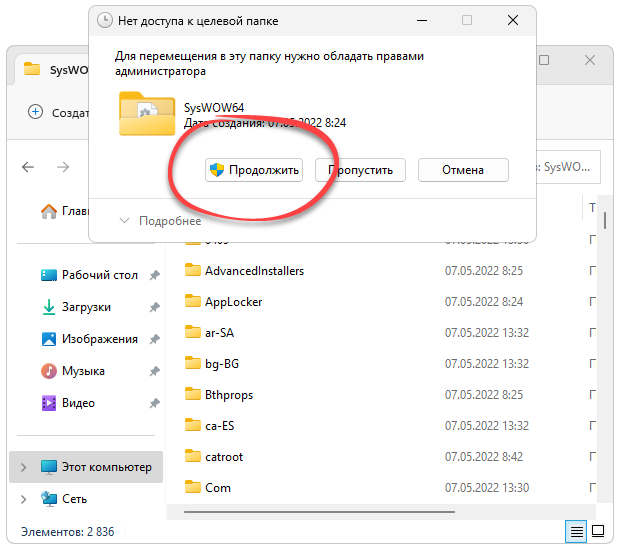
Task: Click the pin icon next to Изображения
Action: (154, 339)
